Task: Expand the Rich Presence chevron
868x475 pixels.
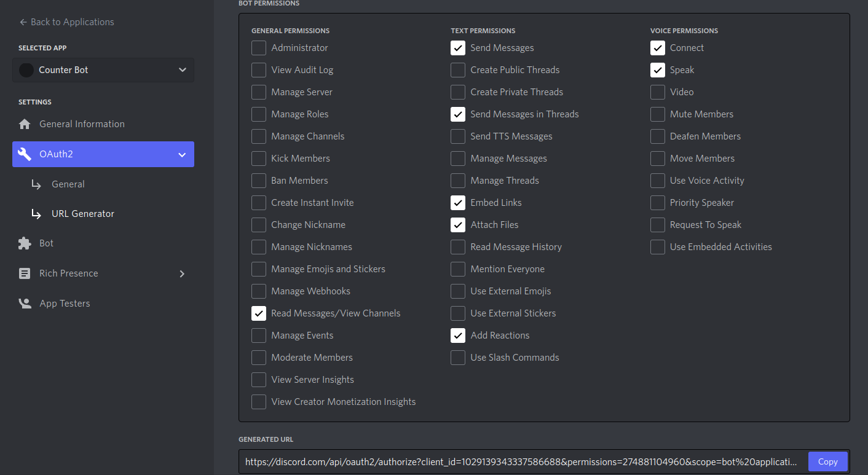Action: [182, 273]
